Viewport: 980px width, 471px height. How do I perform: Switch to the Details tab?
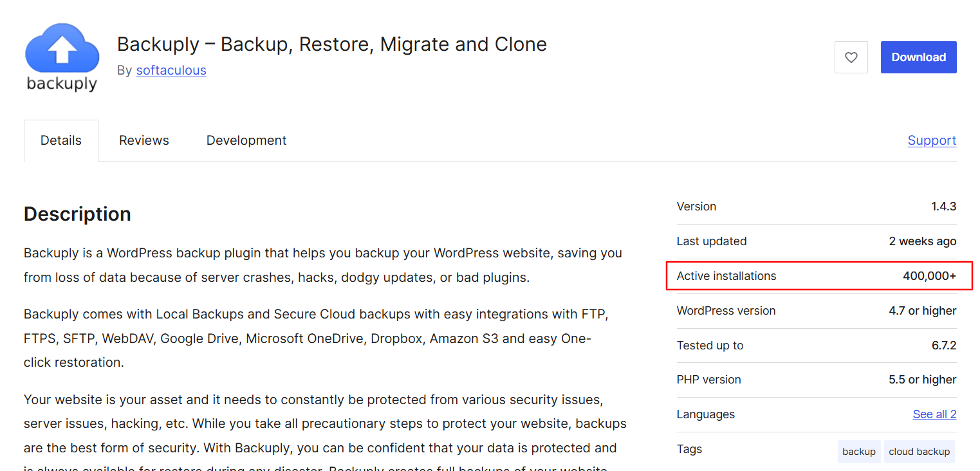(61, 140)
